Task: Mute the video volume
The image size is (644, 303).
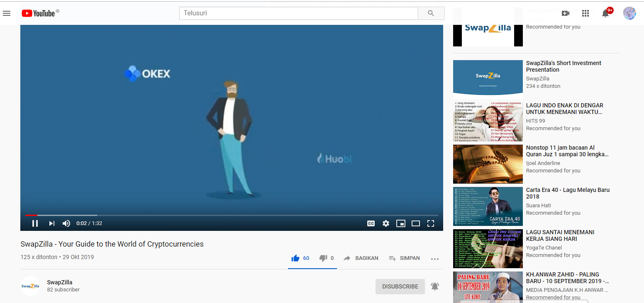Action: (66, 223)
